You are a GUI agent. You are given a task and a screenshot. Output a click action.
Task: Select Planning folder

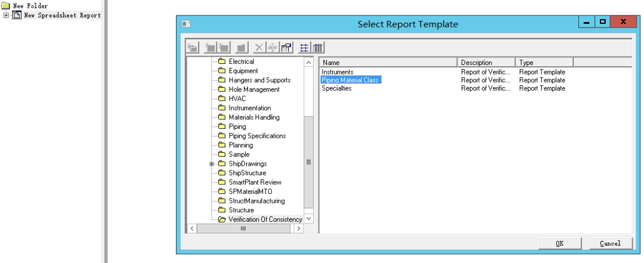pos(241,145)
